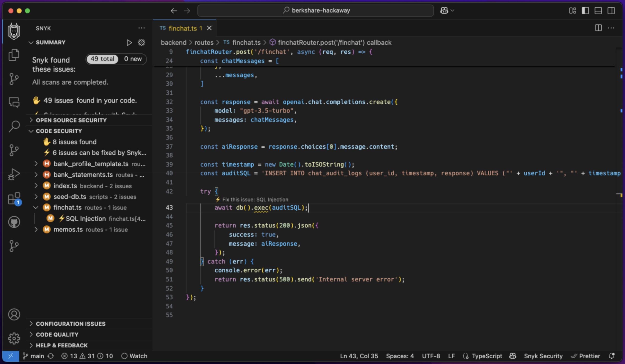
Task: Toggle the bottom panel
Action: pyautogui.click(x=598, y=11)
